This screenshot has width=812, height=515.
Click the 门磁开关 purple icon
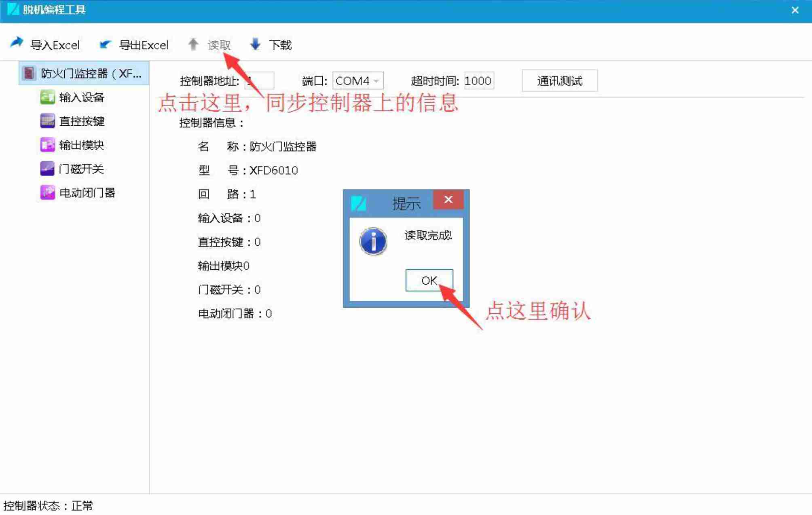tap(47, 169)
